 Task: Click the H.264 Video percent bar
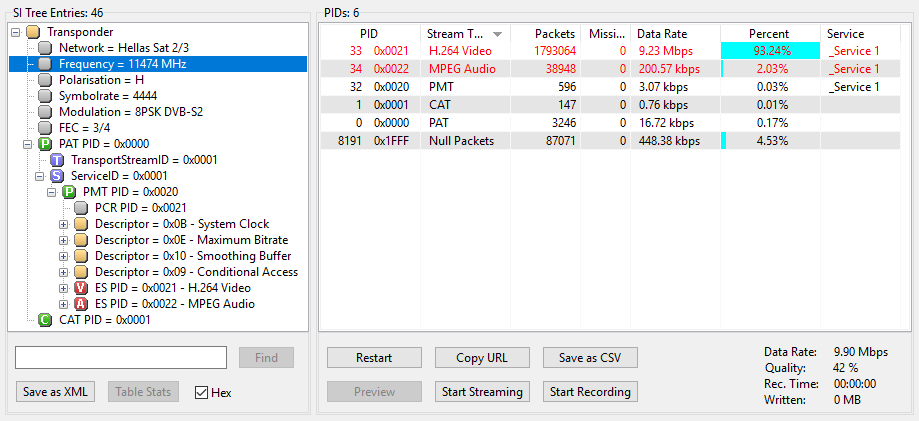point(770,50)
